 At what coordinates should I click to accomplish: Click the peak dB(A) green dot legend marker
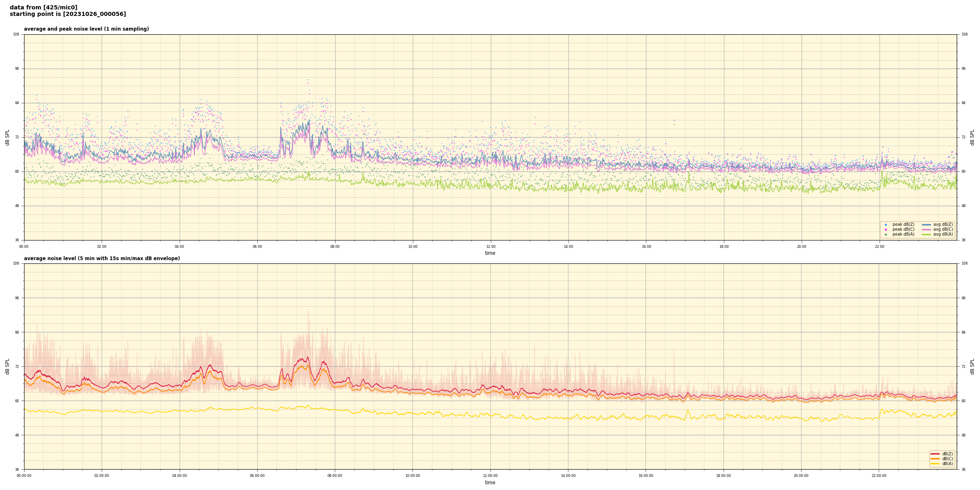[886, 234]
